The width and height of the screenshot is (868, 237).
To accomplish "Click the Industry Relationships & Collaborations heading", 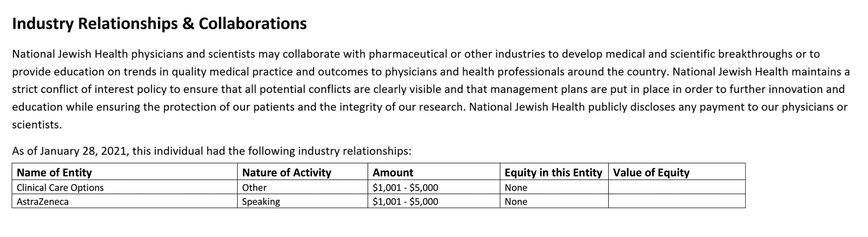I will [159, 24].
